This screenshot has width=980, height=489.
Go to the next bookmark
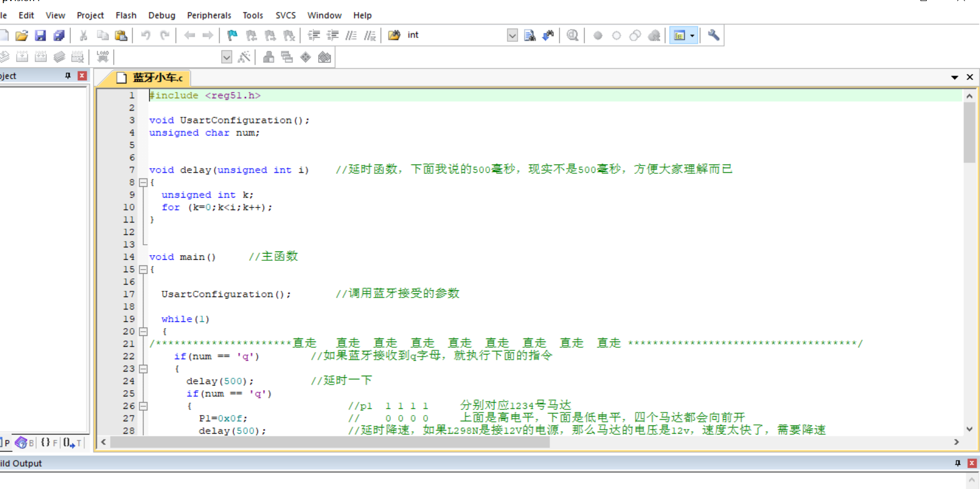coord(270,35)
